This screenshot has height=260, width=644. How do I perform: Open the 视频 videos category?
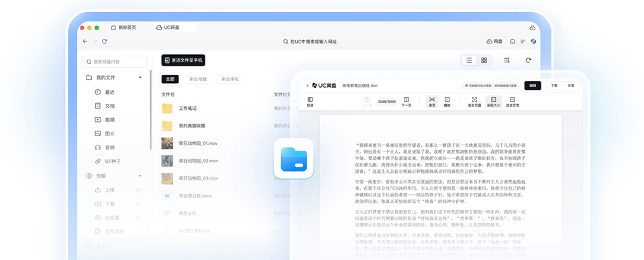point(105,120)
